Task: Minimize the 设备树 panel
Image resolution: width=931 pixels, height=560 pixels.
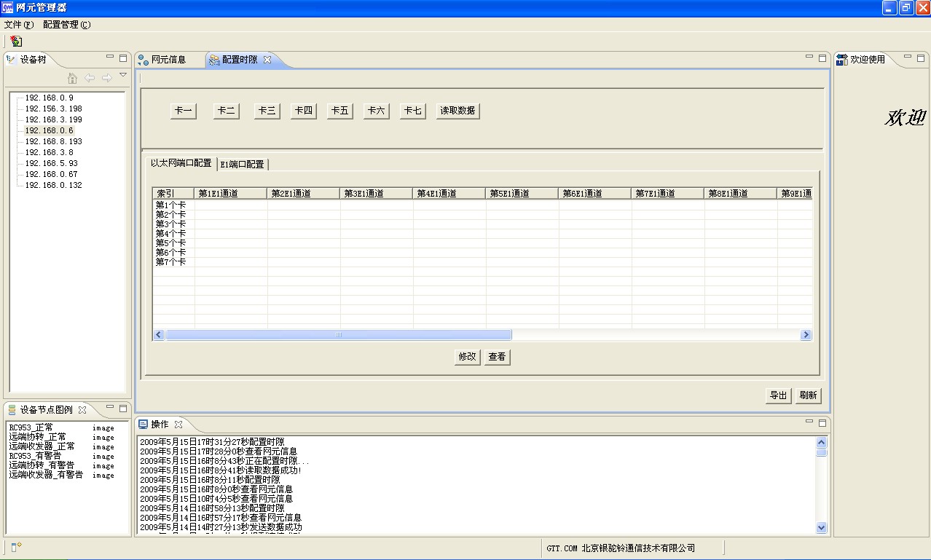Action: pos(110,58)
